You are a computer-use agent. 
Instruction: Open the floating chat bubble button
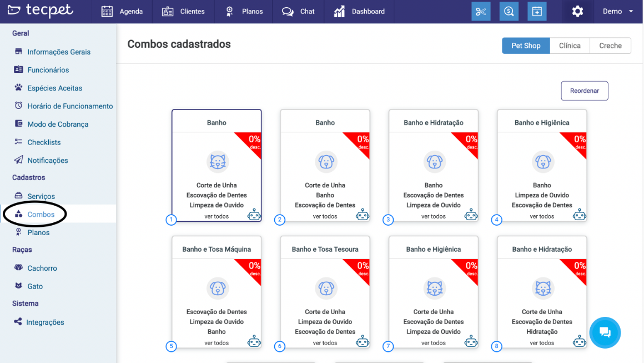605,332
